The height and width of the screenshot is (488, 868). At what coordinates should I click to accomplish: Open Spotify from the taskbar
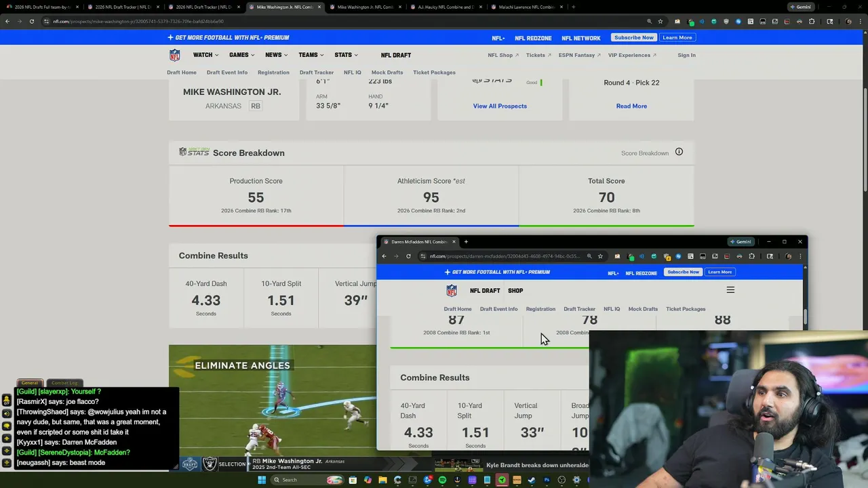[x=442, y=480]
